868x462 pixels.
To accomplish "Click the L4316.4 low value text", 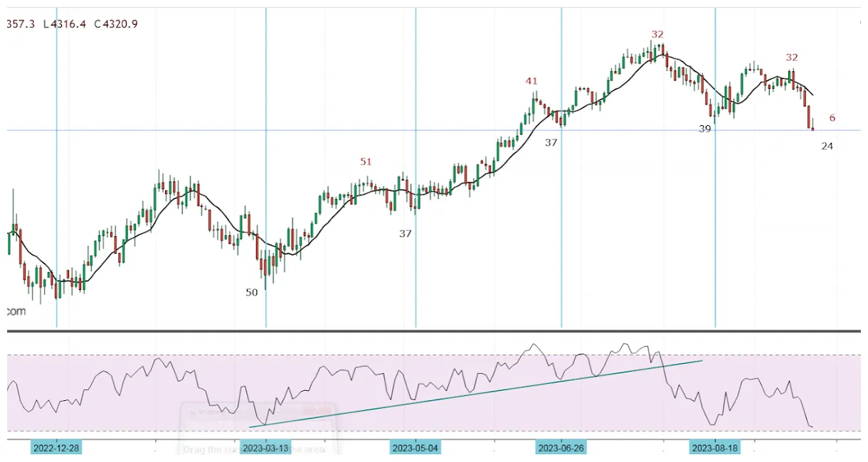I will tap(63, 23).
